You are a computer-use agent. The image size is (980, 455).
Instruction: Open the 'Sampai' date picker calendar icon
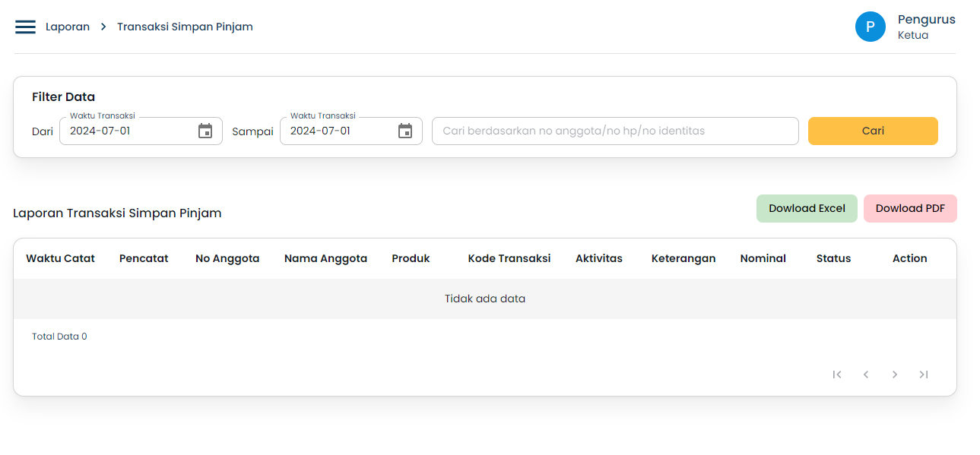404,131
